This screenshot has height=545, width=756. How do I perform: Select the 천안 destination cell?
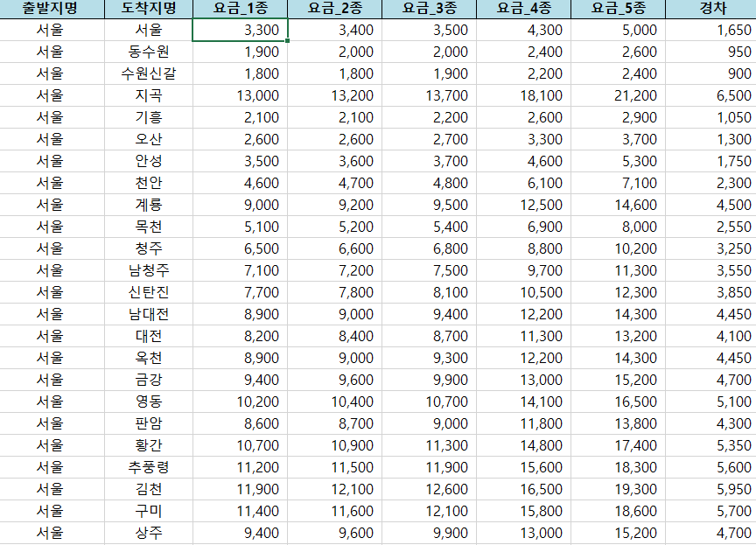pyautogui.click(x=149, y=183)
